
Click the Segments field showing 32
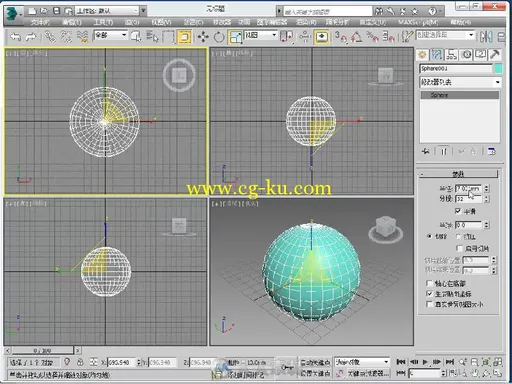468,199
